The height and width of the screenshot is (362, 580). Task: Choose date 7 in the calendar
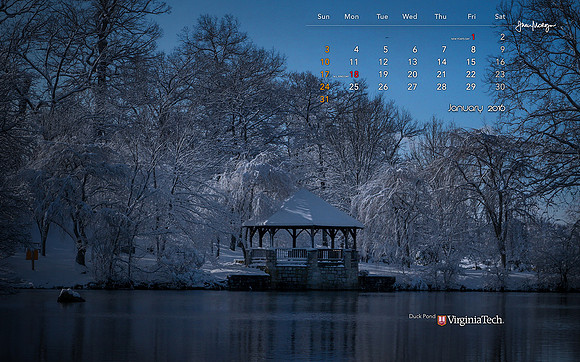click(444, 49)
